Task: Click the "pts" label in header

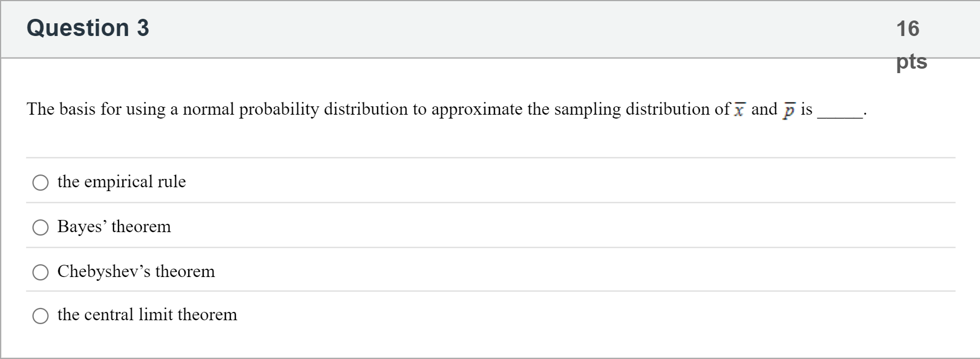Action: [x=911, y=61]
